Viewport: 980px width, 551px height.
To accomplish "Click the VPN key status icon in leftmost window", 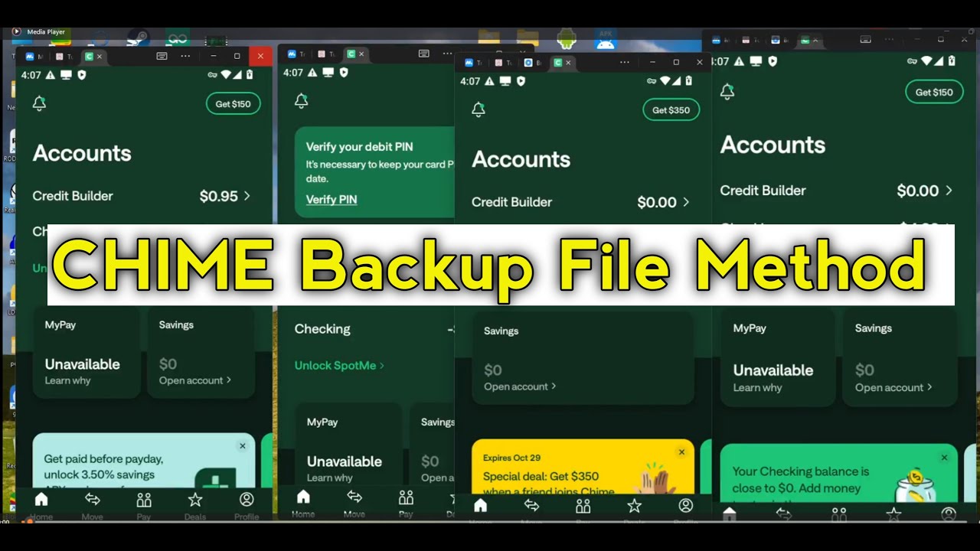I will tap(212, 75).
